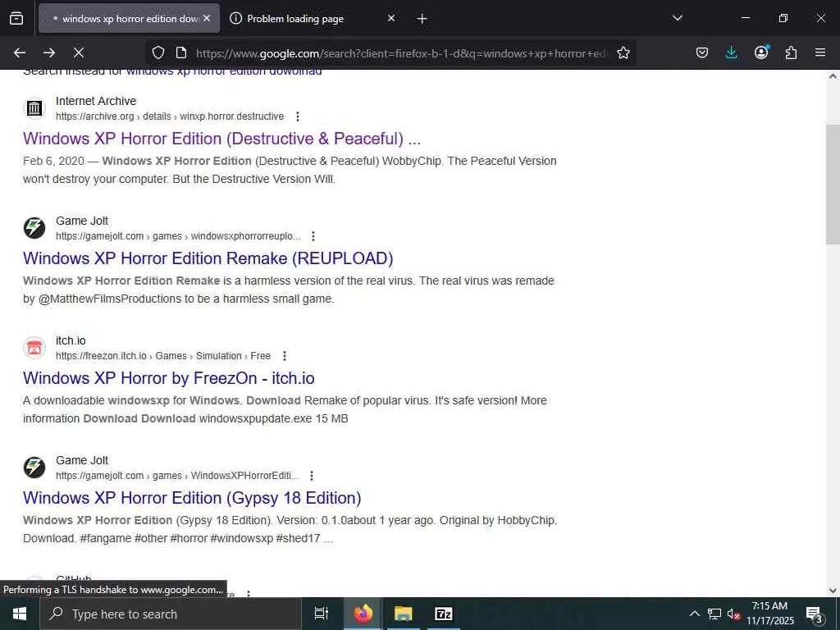Image resolution: width=840 pixels, height=630 pixels.
Task: Go forward one page
Action: tap(49, 52)
